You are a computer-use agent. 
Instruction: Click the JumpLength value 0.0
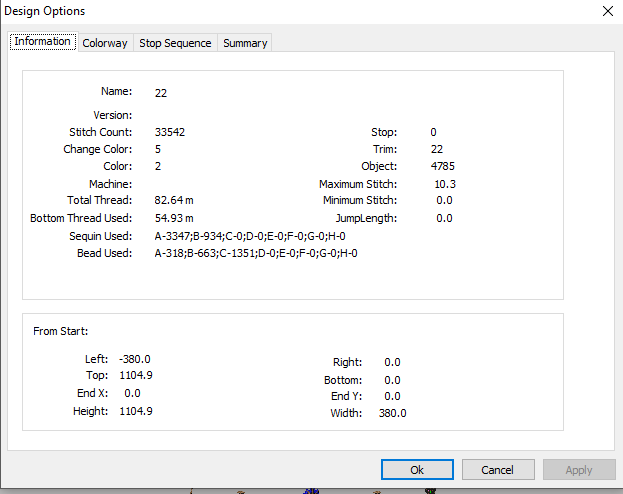[x=444, y=218]
